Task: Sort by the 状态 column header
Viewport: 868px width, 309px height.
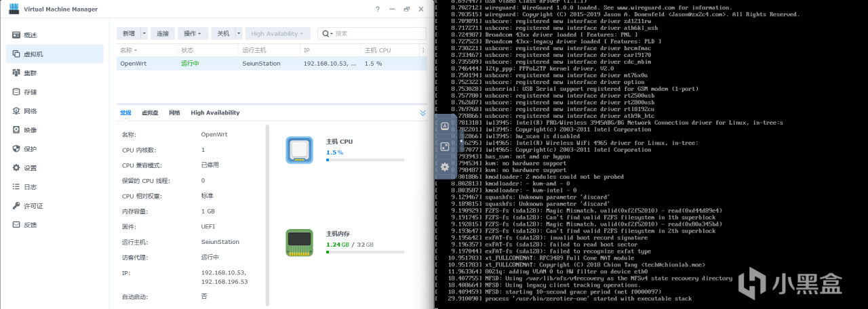Action: 208,50
